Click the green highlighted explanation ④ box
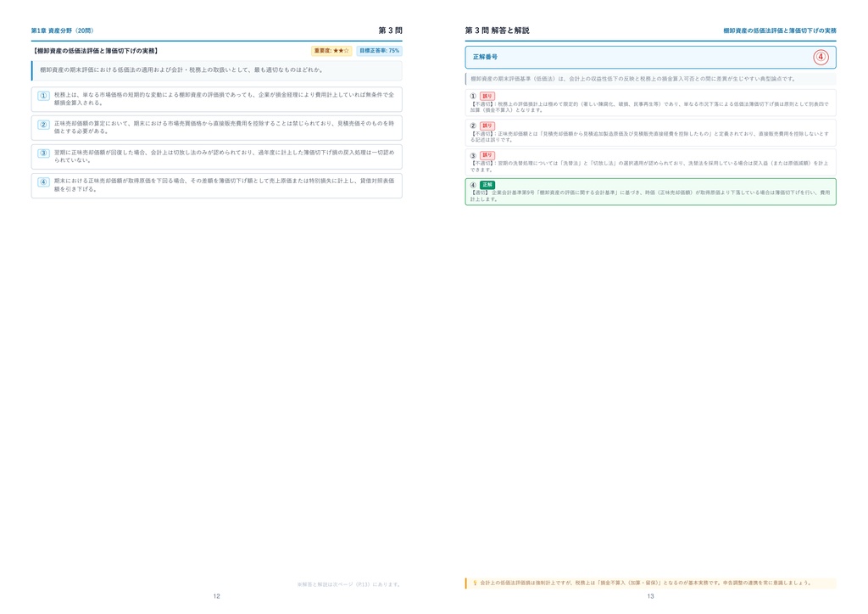This screenshot has height=614, width=868. coord(650,192)
